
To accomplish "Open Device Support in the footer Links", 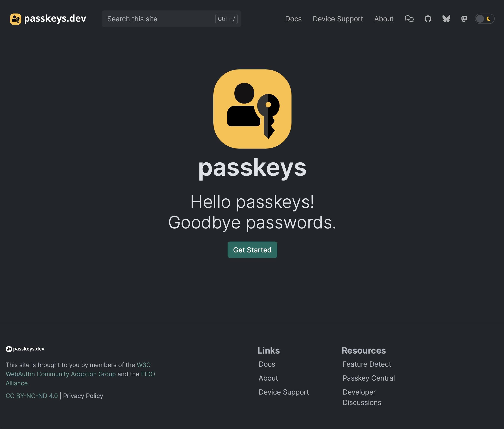I will click(284, 392).
